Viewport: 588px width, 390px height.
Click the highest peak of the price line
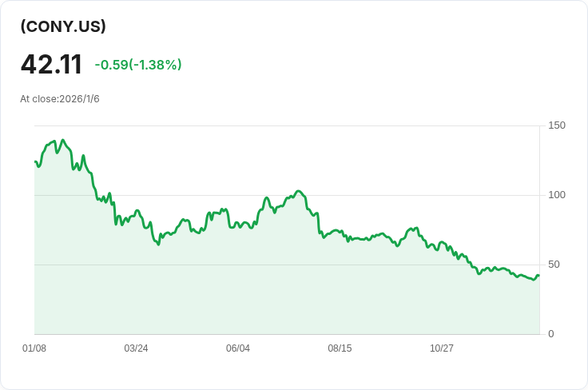63,140
